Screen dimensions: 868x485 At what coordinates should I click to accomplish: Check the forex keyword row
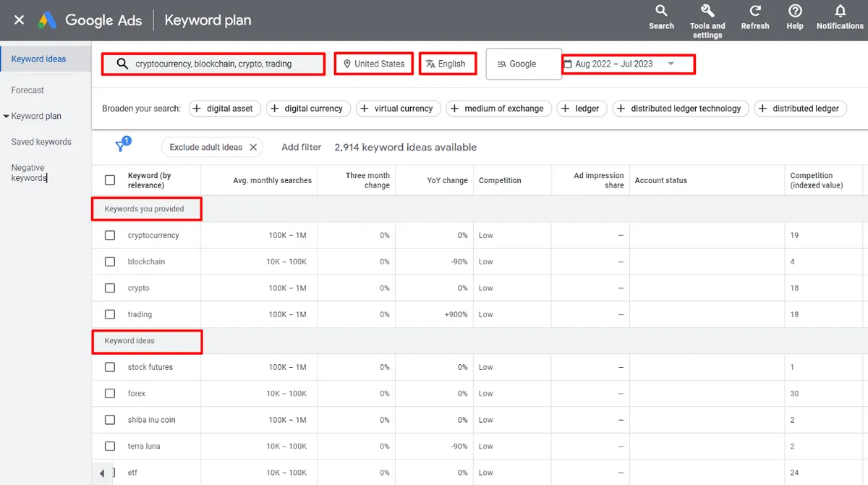(110, 394)
